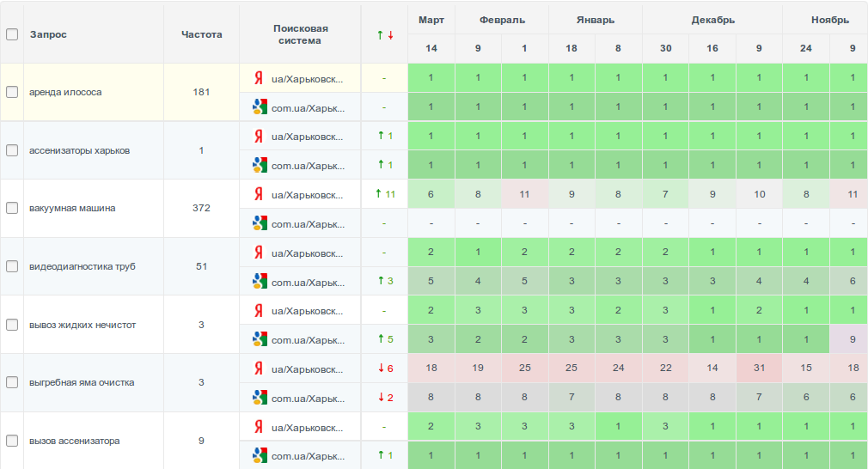Click the up/down arrows column header
Image resolution: width=868 pixels, height=469 pixels.
click(x=384, y=34)
